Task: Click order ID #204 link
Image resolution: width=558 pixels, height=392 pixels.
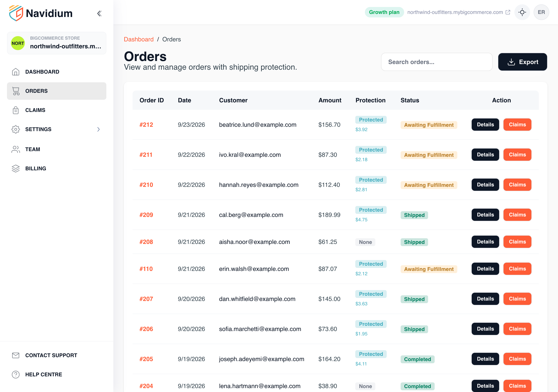Action: point(146,386)
